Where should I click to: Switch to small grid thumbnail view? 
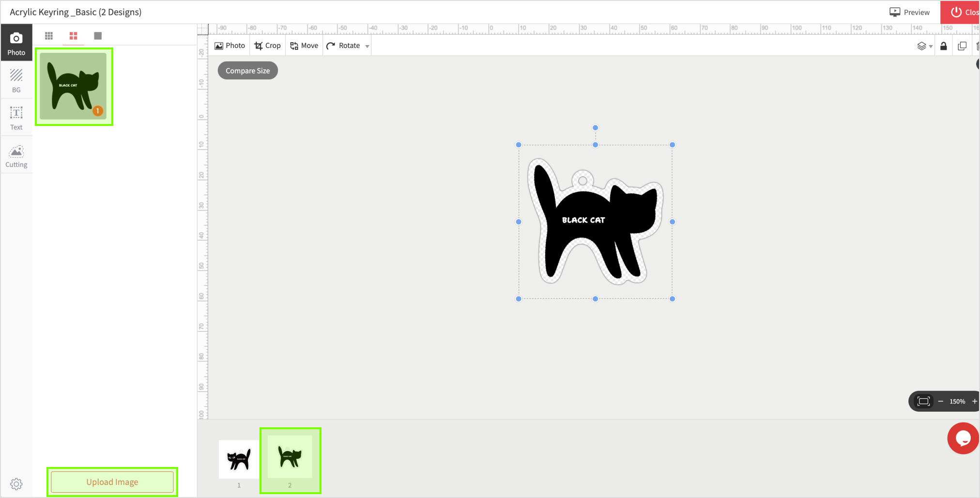pos(49,36)
